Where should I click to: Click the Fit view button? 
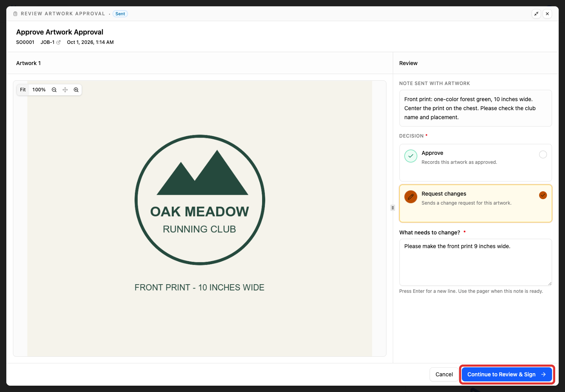click(23, 90)
